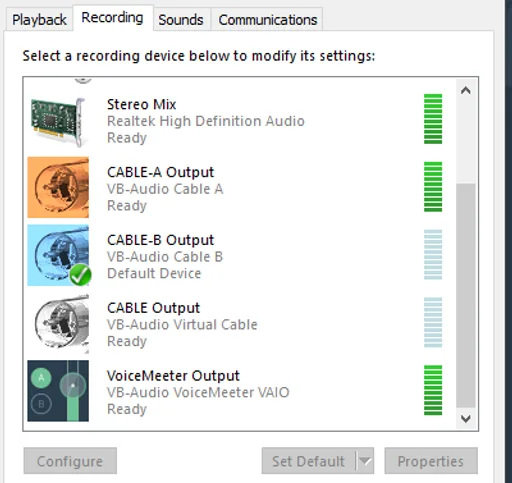
Task: Switch to the Playback tab
Action: (39, 20)
